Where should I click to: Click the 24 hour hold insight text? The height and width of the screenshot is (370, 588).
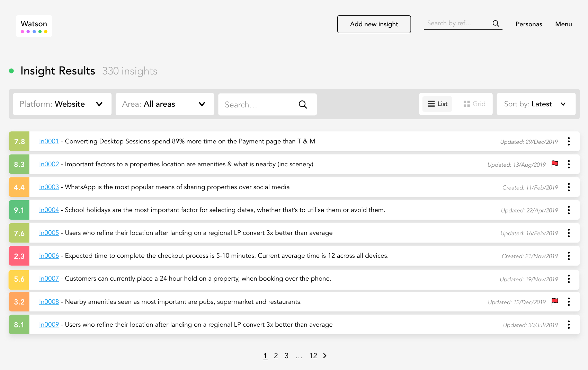[x=198, y=279]
